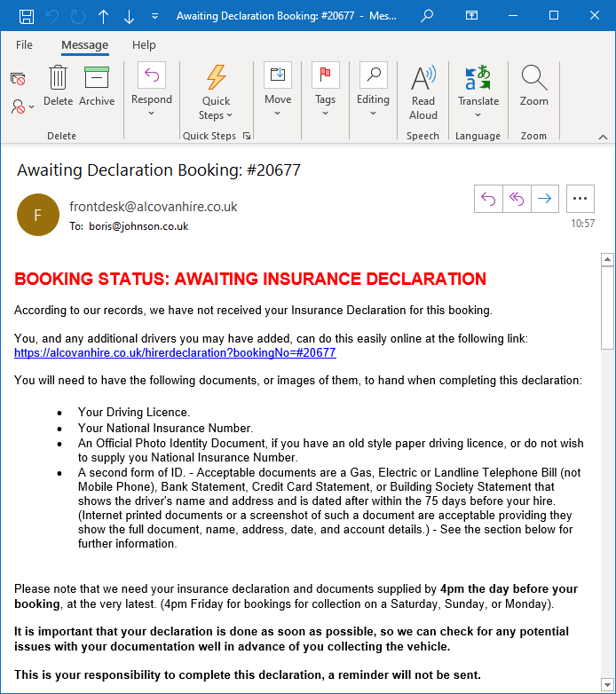Open the Tags flag dropdown
616x694 pixels.
pos(325,91)
